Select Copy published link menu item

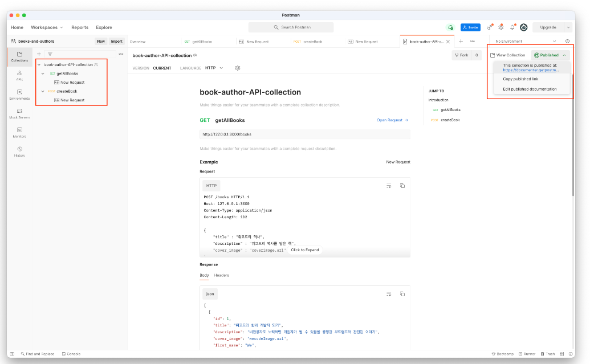[520, 79]
